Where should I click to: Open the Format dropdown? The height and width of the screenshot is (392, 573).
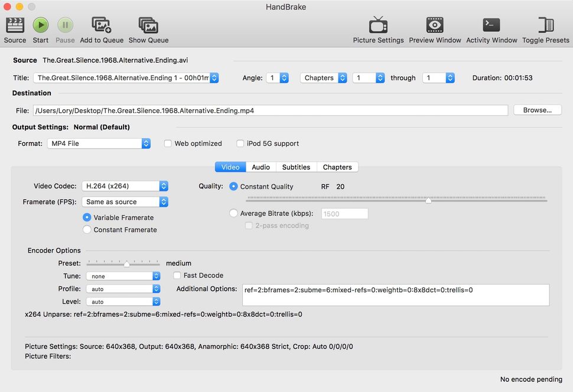point(99,143)
